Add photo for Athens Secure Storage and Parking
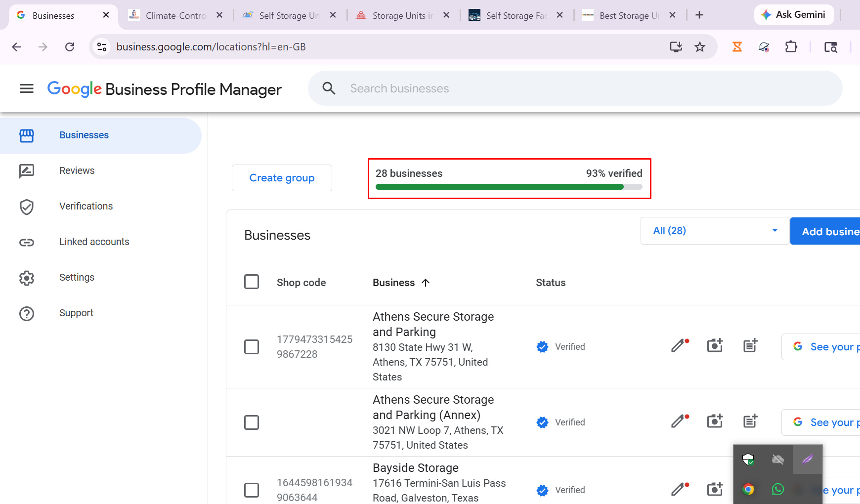The width and height of the screenshot is (860, 504). tap(715, 345)
